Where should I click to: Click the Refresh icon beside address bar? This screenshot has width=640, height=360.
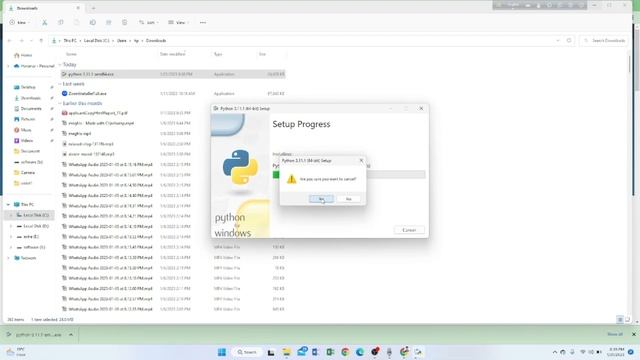569,40
